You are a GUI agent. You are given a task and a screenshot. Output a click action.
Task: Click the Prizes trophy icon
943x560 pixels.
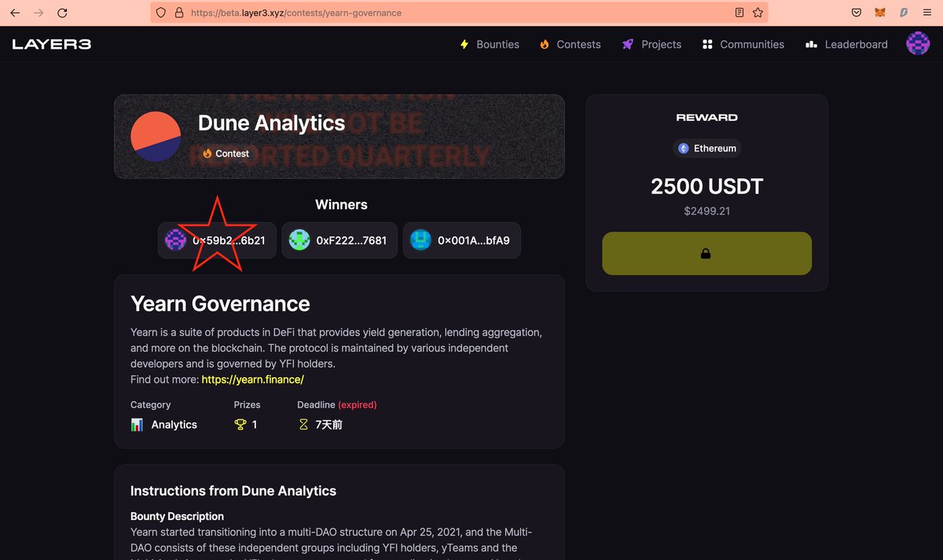pos(240,424)
